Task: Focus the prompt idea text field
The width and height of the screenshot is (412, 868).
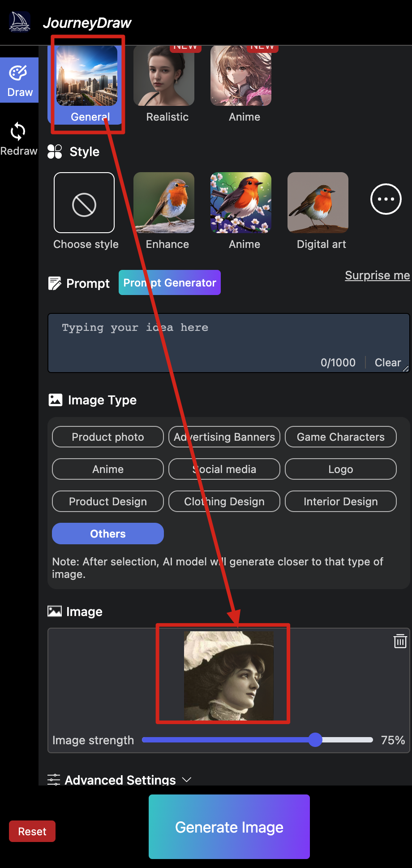Action: point(228,341)
